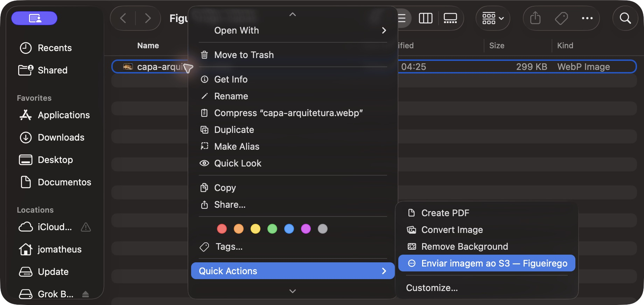
Task: Open the group-by options dropdown
Action: click(x=493, y=18)
